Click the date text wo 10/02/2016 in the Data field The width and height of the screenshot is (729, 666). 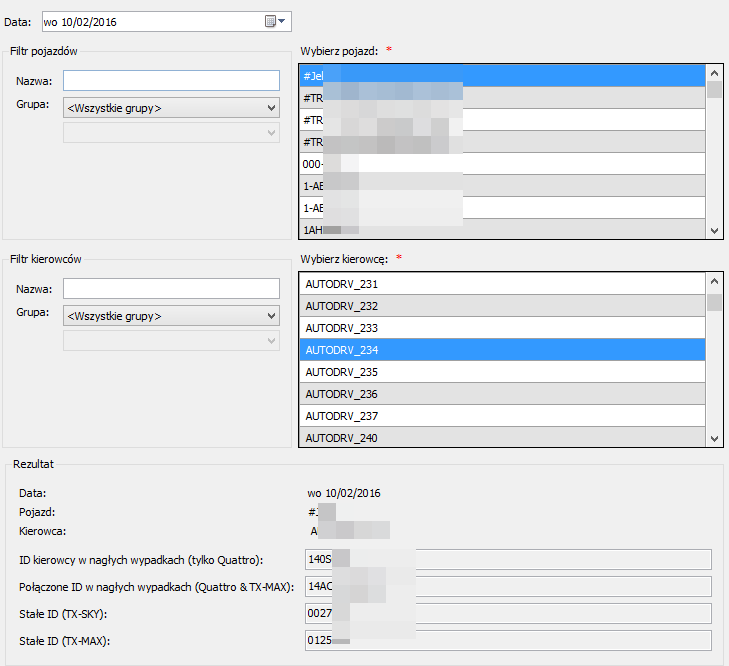coord(80,21)
